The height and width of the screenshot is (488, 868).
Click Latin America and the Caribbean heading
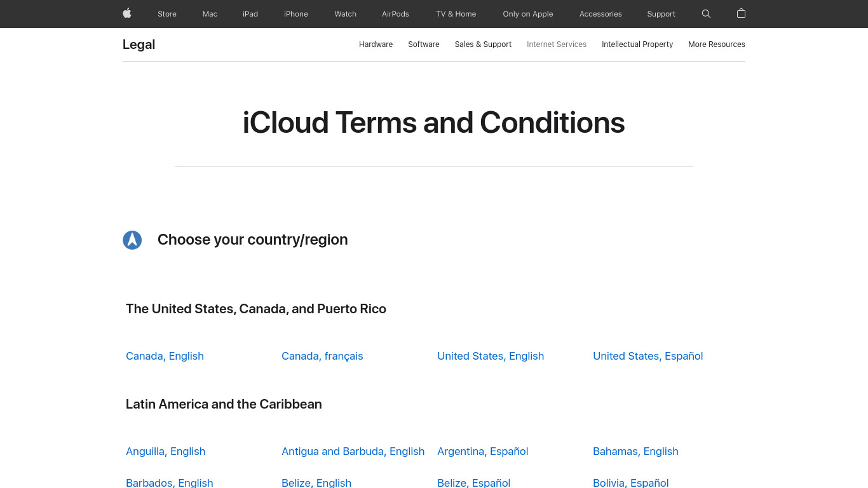tap(224, 404)
